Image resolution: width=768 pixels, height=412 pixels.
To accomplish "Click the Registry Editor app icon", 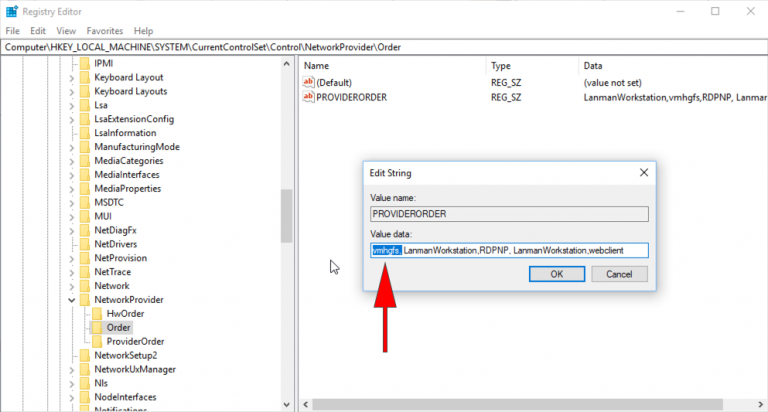I will 12,11.
